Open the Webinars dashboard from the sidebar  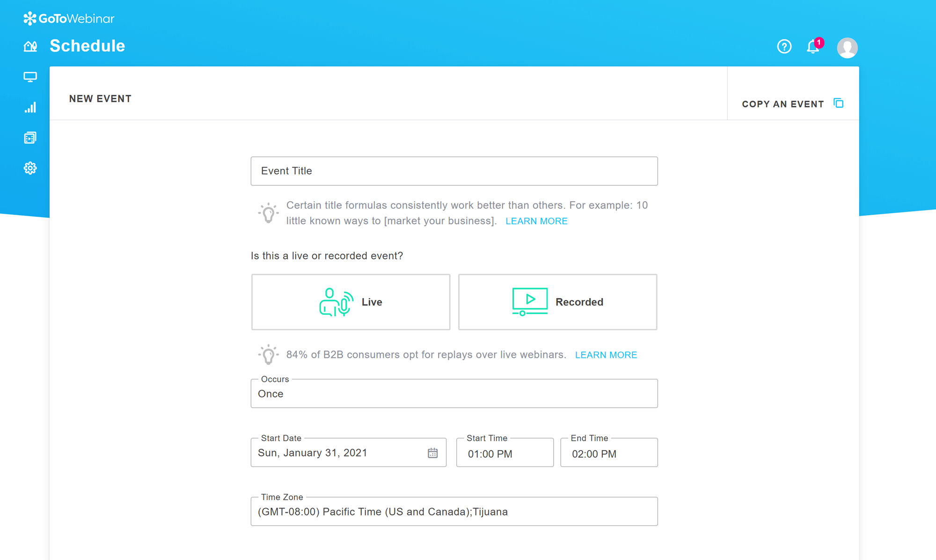click(x=30, y=76)
